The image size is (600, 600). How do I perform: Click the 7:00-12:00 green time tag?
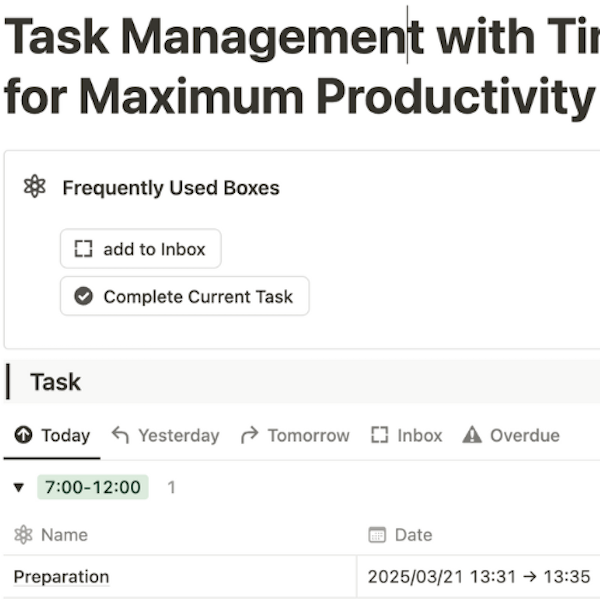(x=93, y=487)
